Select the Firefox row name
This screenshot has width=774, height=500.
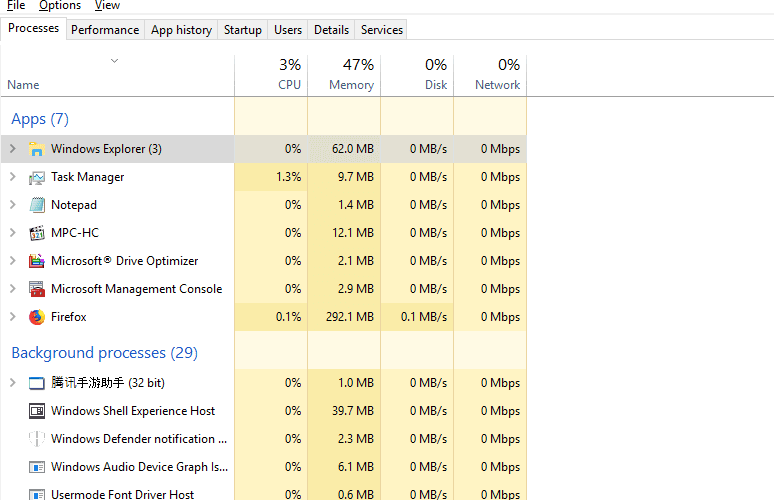[x=69, y=317]
